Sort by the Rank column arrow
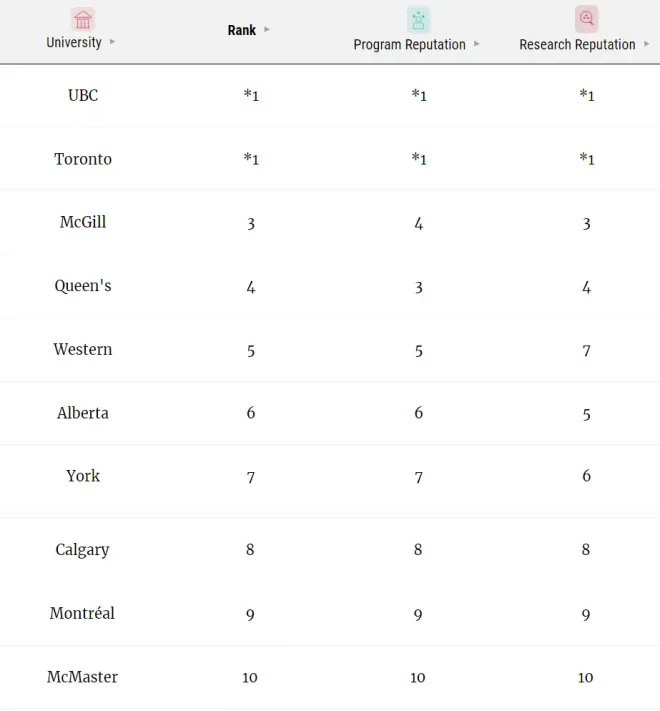 (267, 30)
